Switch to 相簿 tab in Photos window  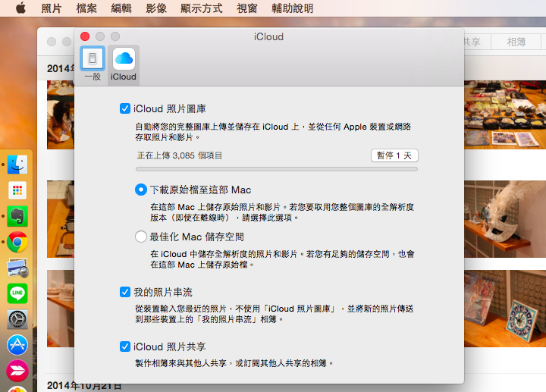(516, 42)
